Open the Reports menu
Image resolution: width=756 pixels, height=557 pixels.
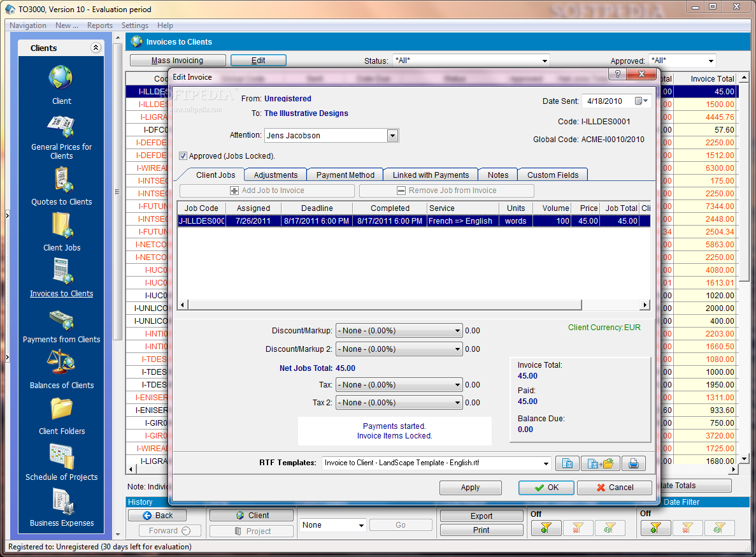pos(100,25)
